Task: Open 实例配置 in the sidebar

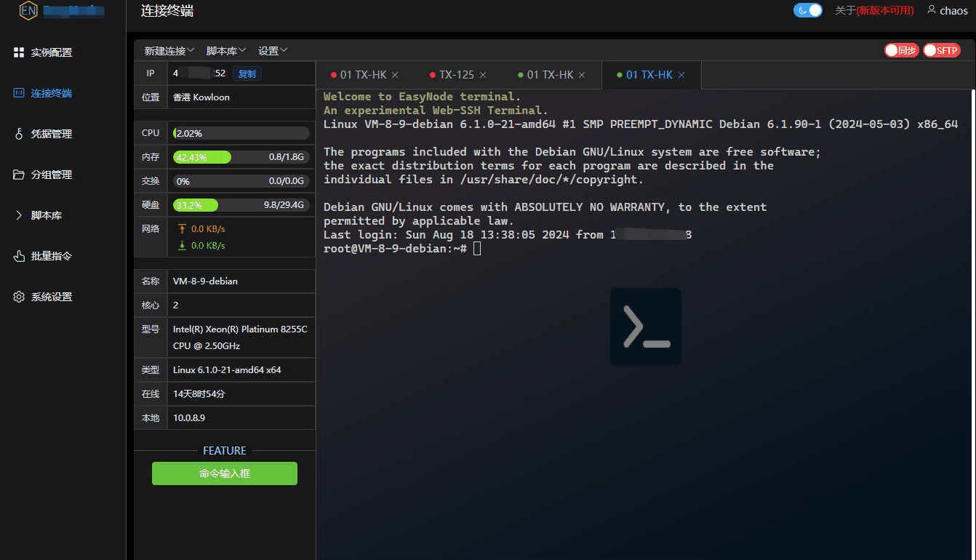Action: click(x=43, y=52)
